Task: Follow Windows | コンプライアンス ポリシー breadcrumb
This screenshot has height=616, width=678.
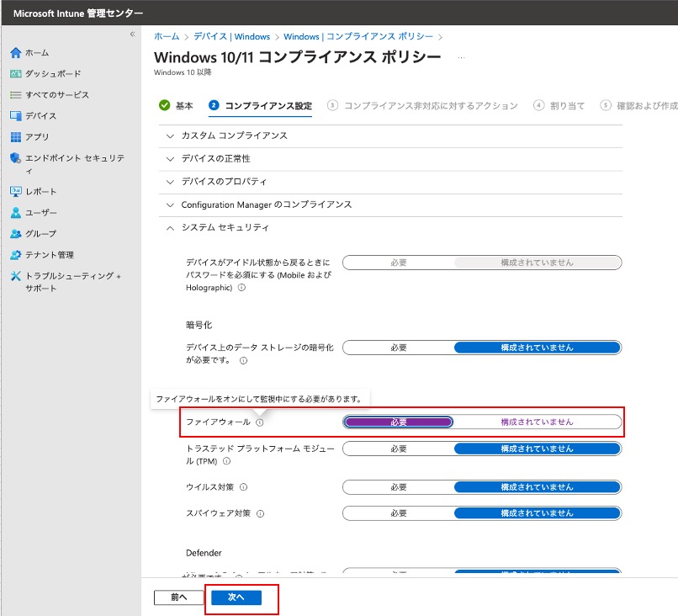Action: [358, 36]
